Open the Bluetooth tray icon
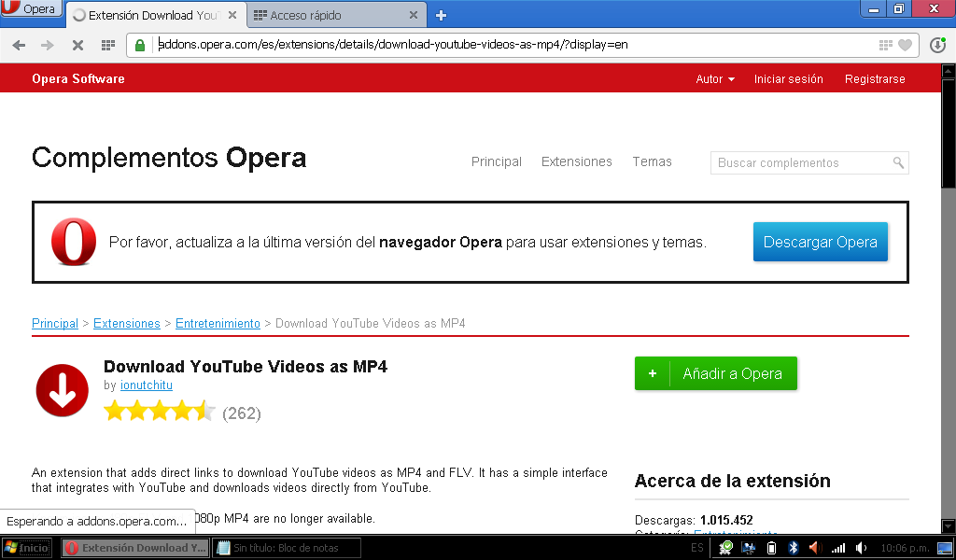The height and width of the screenshot is (560, 956). [794, 548]
